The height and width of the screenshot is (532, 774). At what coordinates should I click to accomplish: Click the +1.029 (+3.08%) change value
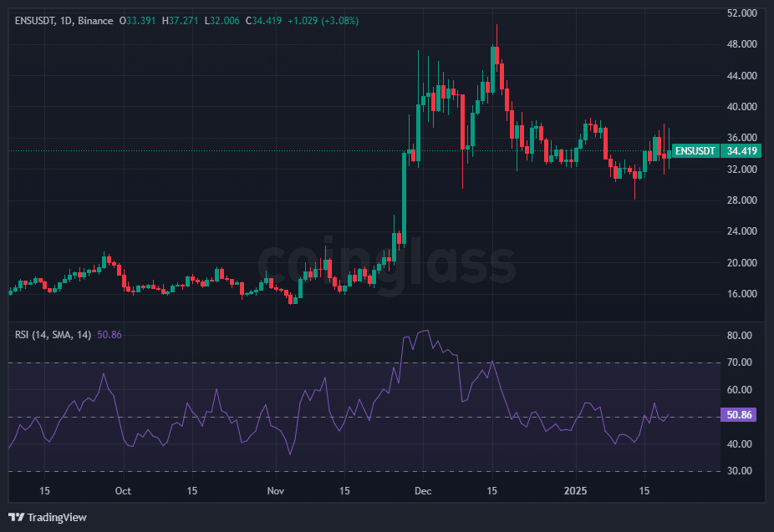[x=323, y=20]
